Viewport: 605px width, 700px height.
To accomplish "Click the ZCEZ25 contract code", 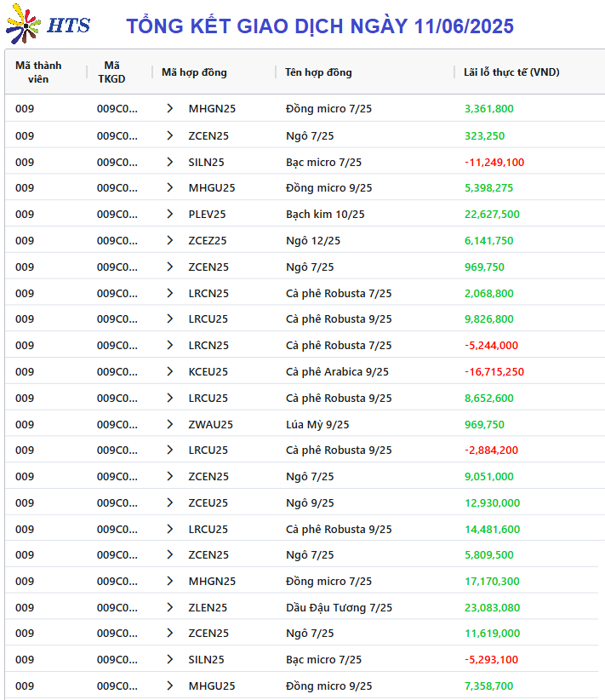I will pyautogui.click(x=208, y=241).
